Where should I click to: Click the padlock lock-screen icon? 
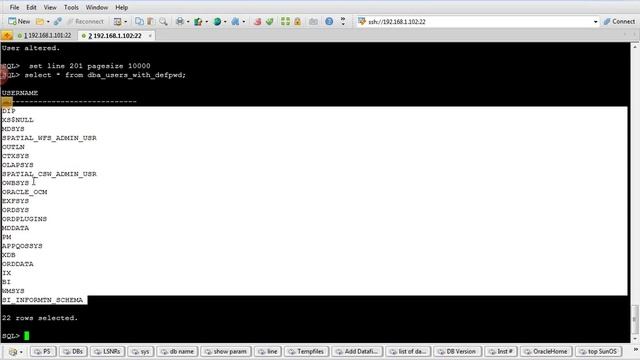pos(297,21)
